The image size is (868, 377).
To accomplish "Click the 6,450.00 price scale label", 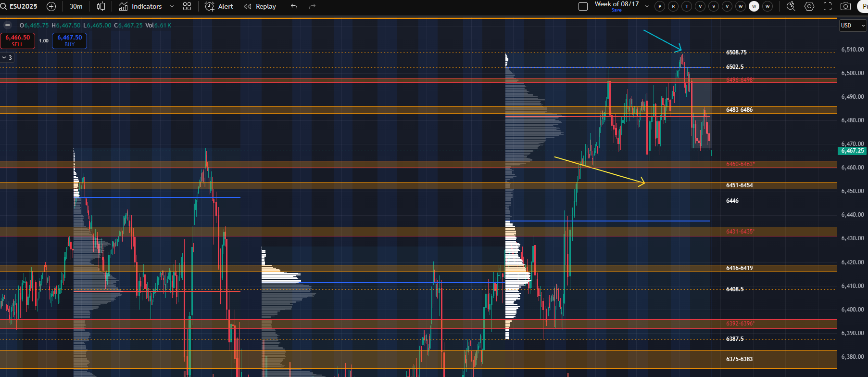I will pos(853,191).
